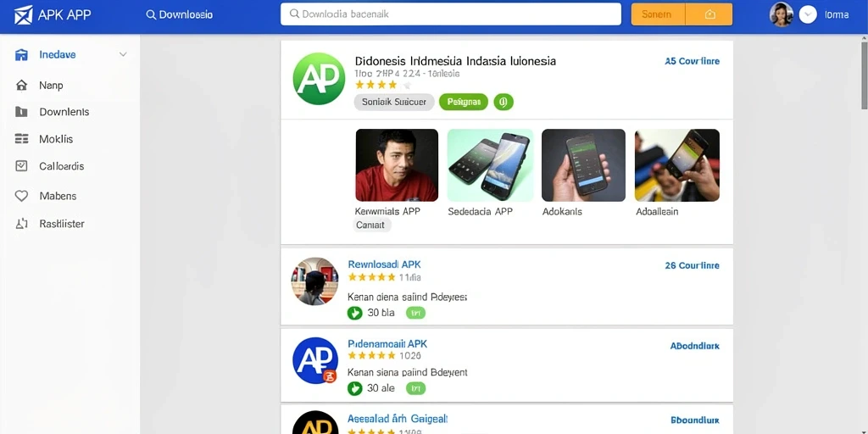The width and height of the screenshot is (868, 434).
Task: Click the Kenan diena saiind Pdeyres text
Action: coord(407,298)
